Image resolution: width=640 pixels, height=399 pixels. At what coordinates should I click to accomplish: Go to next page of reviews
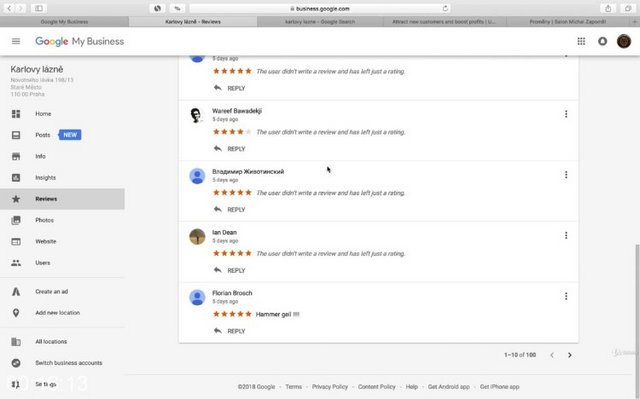coord(570,355)
